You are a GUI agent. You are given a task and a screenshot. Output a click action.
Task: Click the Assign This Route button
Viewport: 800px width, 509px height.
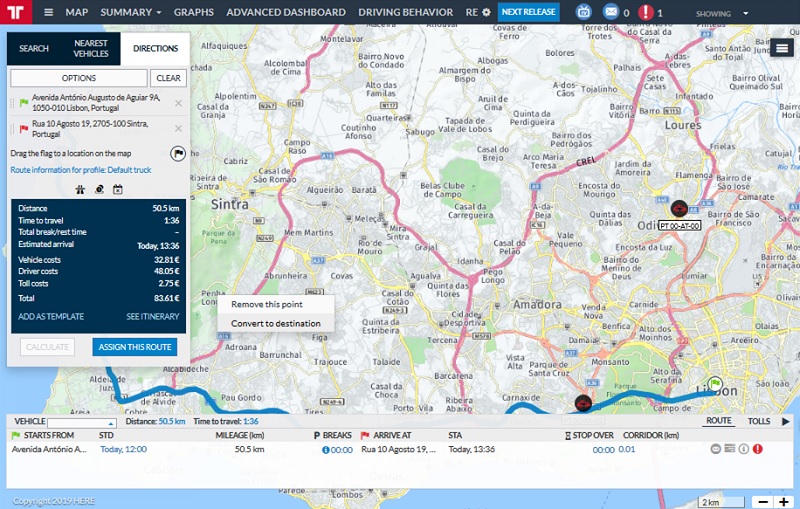click(x=134, y=347)
